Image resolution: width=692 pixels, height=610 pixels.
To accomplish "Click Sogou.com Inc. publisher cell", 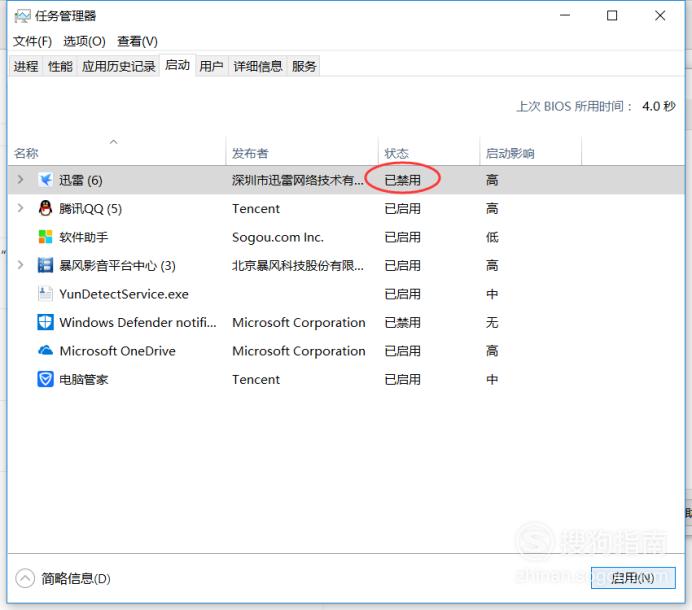I will tap(278, 237).
